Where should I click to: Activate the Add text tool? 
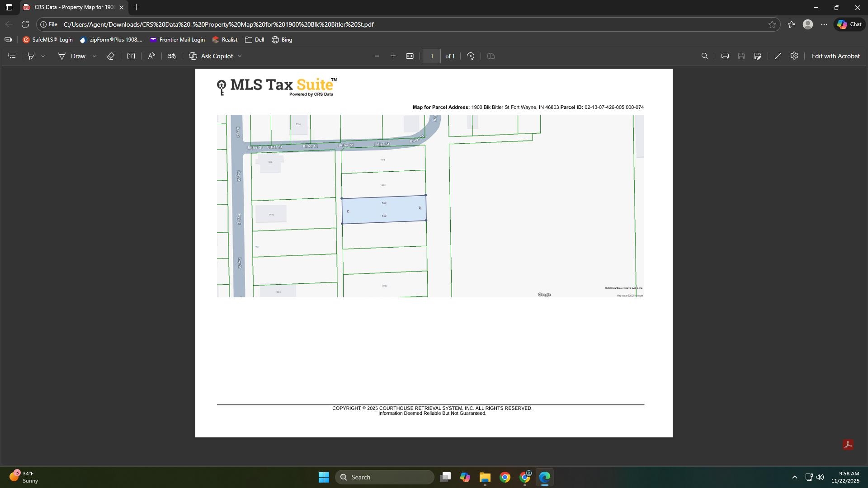click(x=131, y=56)
